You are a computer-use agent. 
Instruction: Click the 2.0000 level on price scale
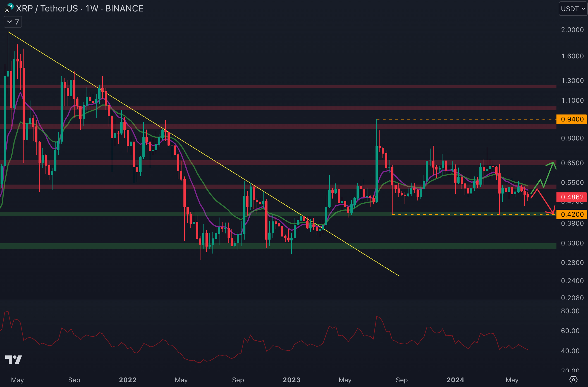[x=572, y=30]
